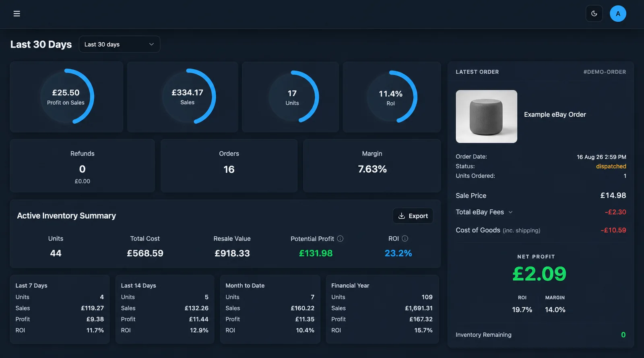The image size is (644, 358).
Task: Click the 11.4% RoI circular gauge
Action: (391, 97)
